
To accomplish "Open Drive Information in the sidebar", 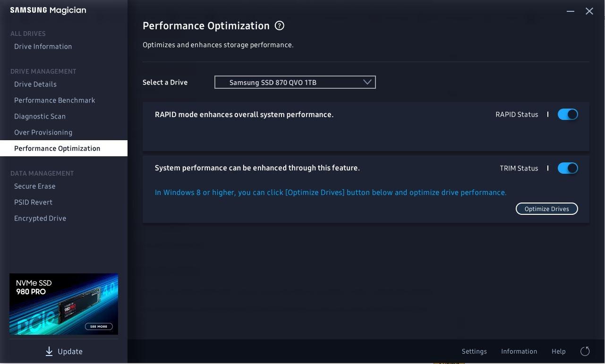I will pyautogui.click(x=43, y=46).
